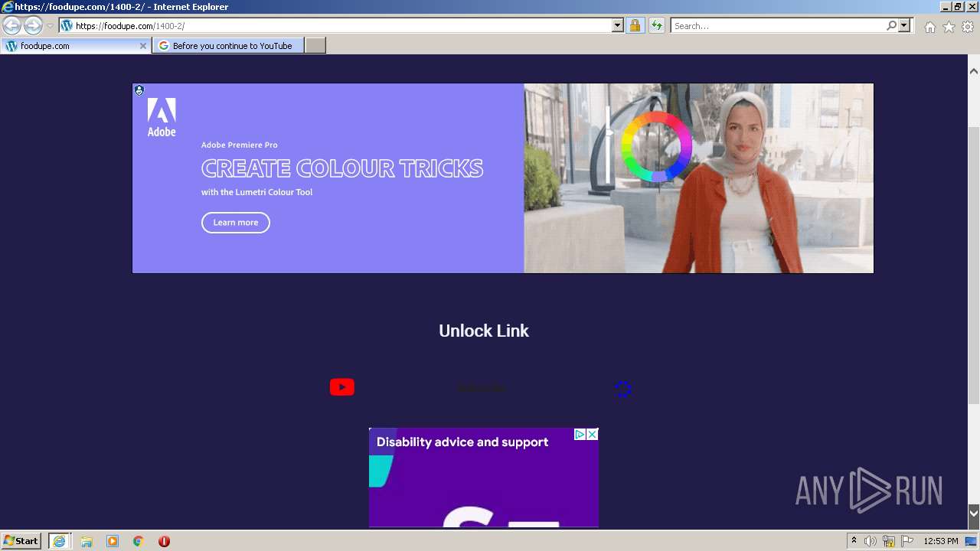The width and height of the screenshot is (980, 551).
Task: Click the blue loading spinner
Action: (623, 390)
